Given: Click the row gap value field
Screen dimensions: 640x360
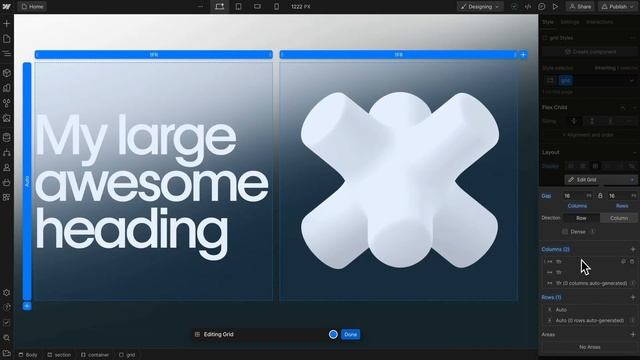Looking at the screenshot, I should tap(622, 196).
